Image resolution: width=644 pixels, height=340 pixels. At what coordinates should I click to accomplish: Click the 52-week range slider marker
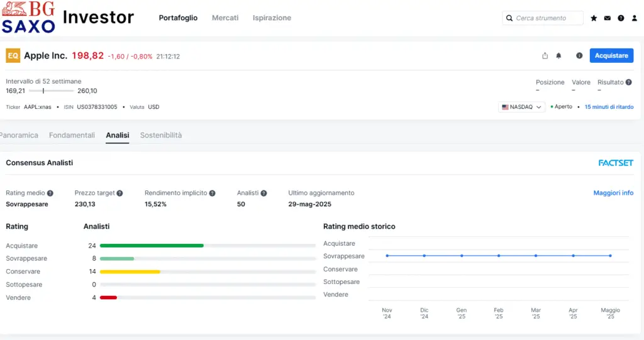[43, 90]
